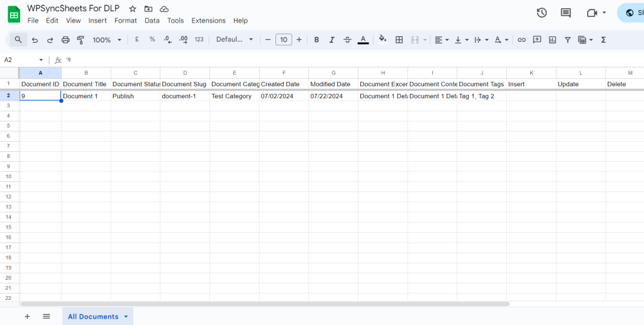Select the Test Category cell

click(x=235, y=96)
